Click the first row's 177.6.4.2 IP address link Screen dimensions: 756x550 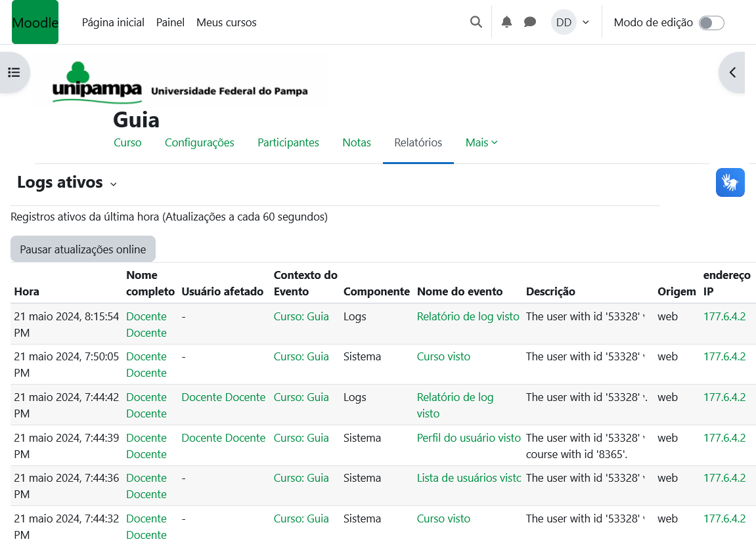click(724, 316)
